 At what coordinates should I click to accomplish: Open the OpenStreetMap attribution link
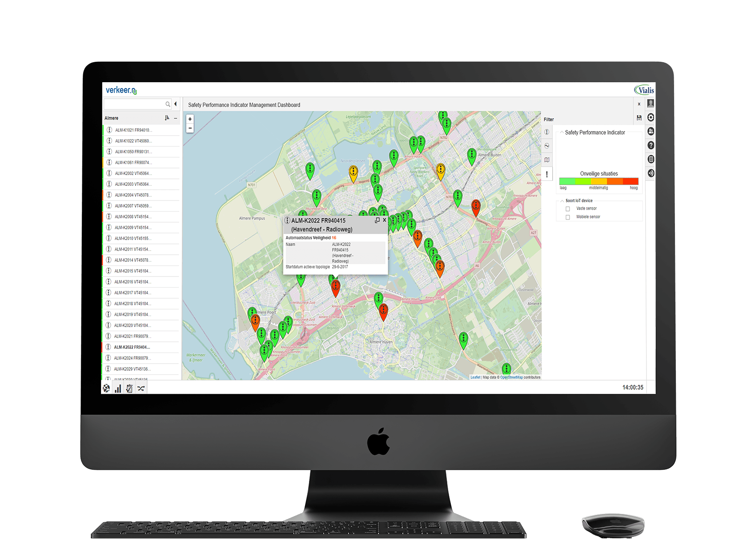coord(511,377)
